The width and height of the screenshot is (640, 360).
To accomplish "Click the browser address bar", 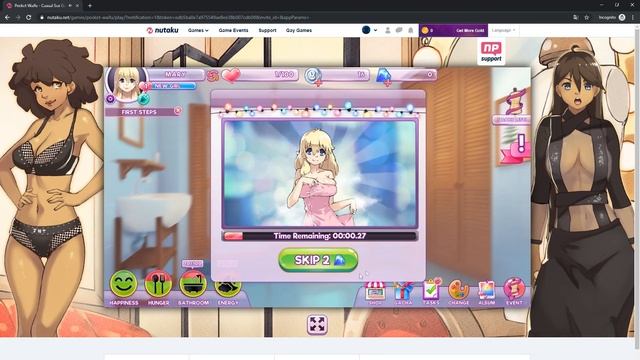I will click(x=302, y=18).
